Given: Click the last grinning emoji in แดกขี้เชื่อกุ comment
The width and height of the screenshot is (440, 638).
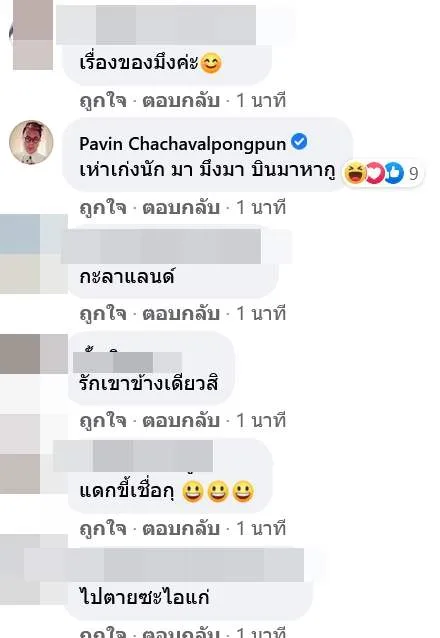Looking at the screenshot, I should coord(243,492).
